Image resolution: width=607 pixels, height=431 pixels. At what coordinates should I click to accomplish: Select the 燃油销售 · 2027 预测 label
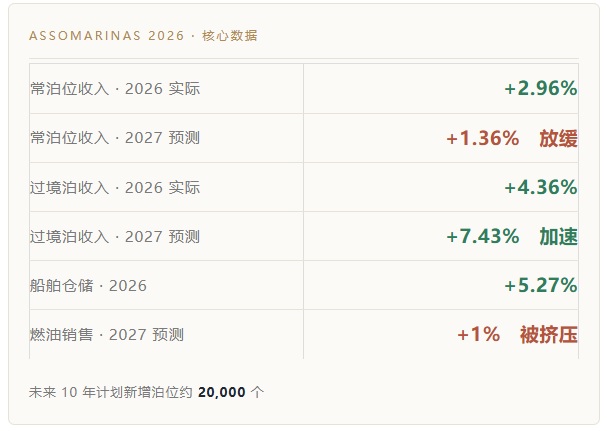pyautogui.click(x=107, y=335)
